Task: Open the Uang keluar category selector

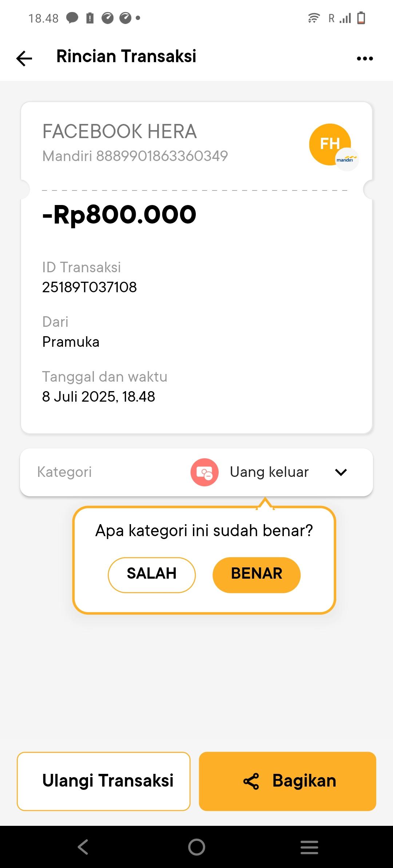Action: [x=269, y=472]
